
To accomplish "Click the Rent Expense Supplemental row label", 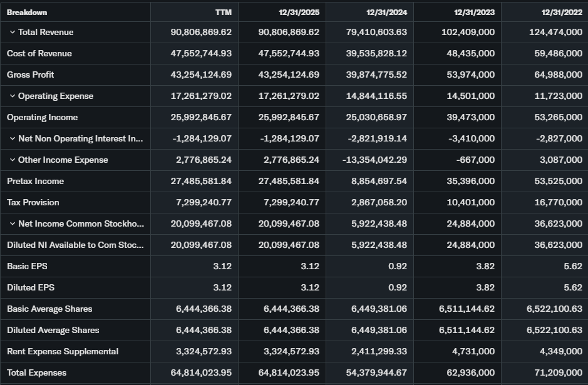I will (63, 352).
